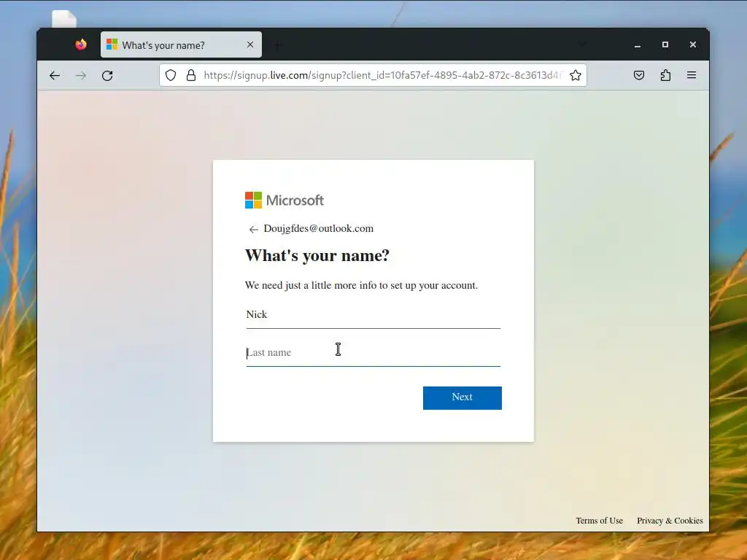Close the What's your name? tab
The width and height of the screenshot is (747, 560).
point(250,44)
